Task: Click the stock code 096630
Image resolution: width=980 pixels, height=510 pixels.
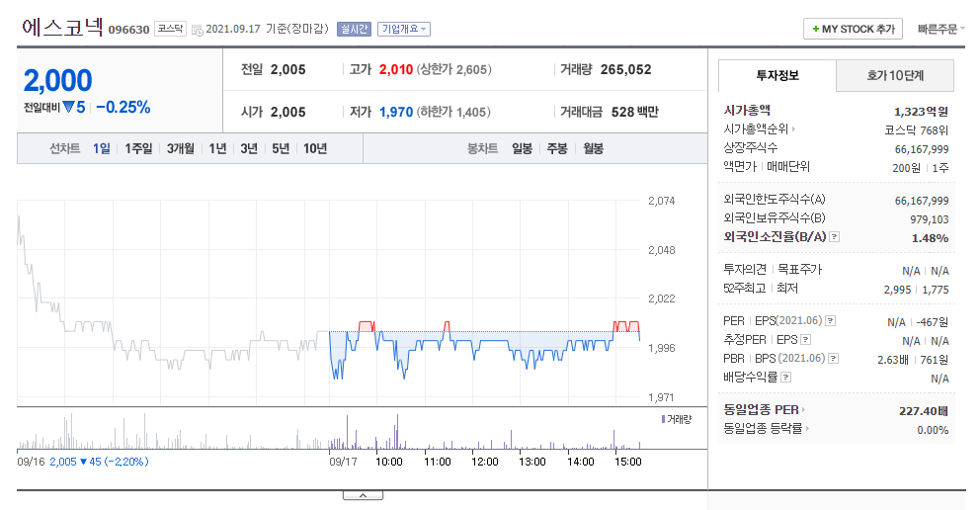Action: [x=128, y=30]
